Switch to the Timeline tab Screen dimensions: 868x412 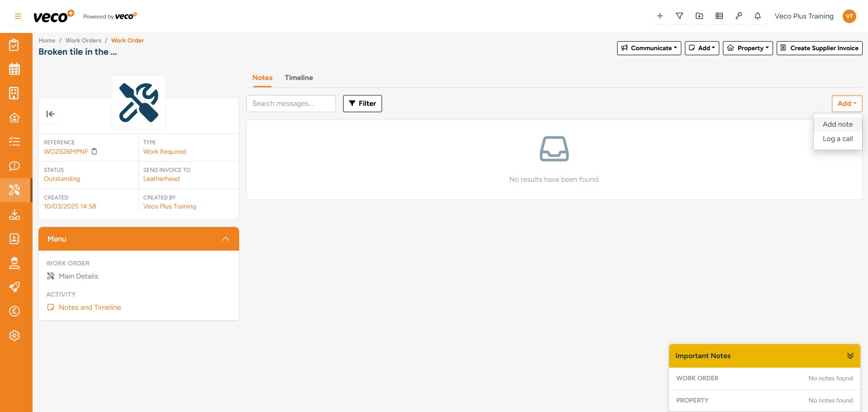point(299,78)
